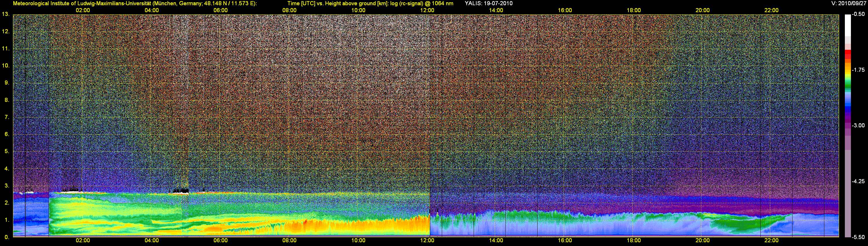Click the 10:00 label on the bottom time axis
868x246 pixels.
click(x=358, y=241)
